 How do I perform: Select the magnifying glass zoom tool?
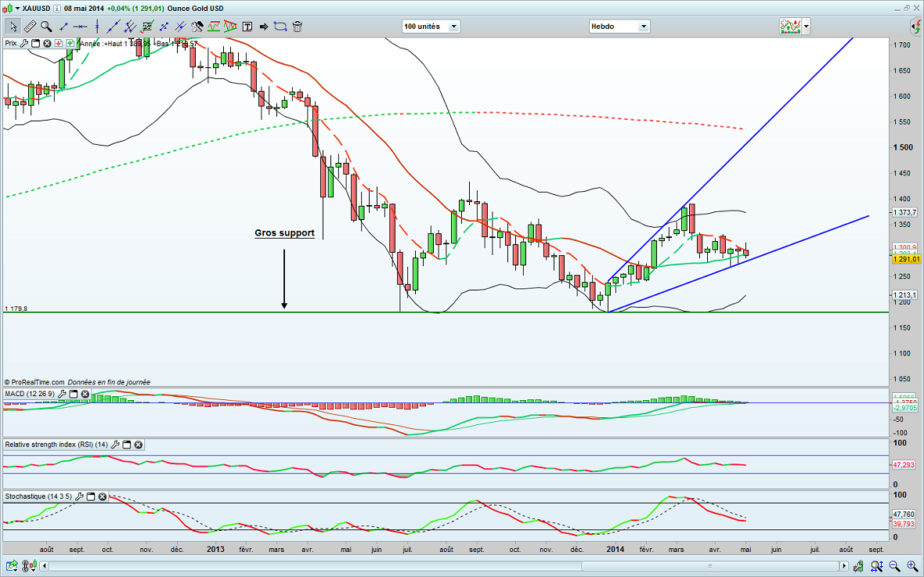pos(46,26)
